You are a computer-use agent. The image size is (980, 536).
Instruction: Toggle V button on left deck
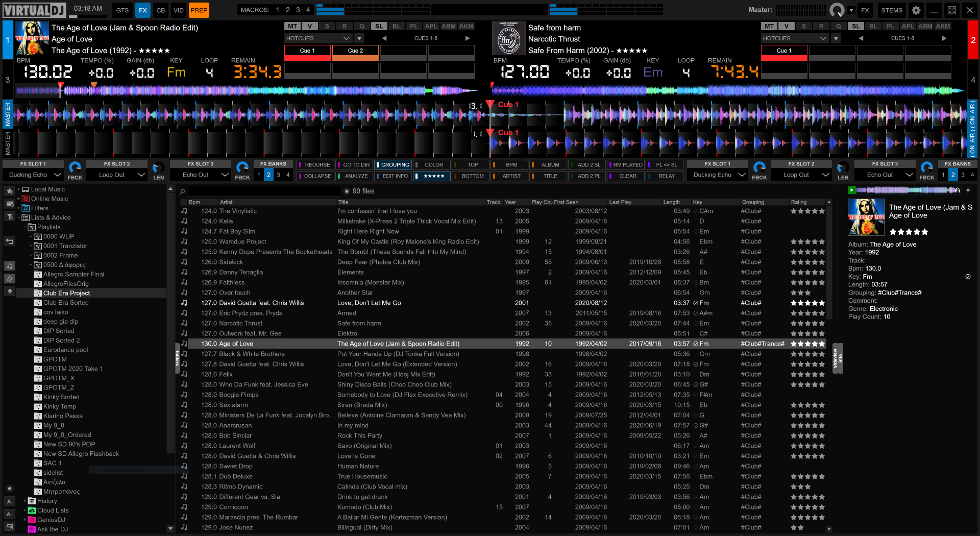point(310,27)
